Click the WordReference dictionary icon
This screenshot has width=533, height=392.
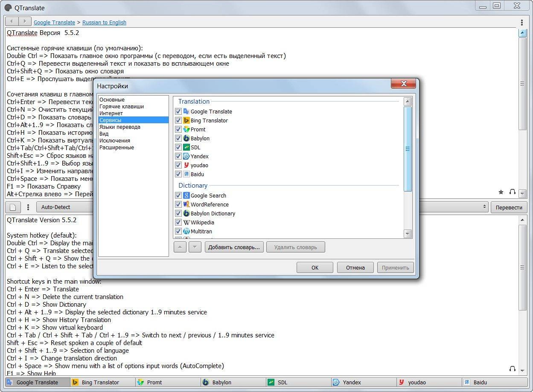(186, 204)
